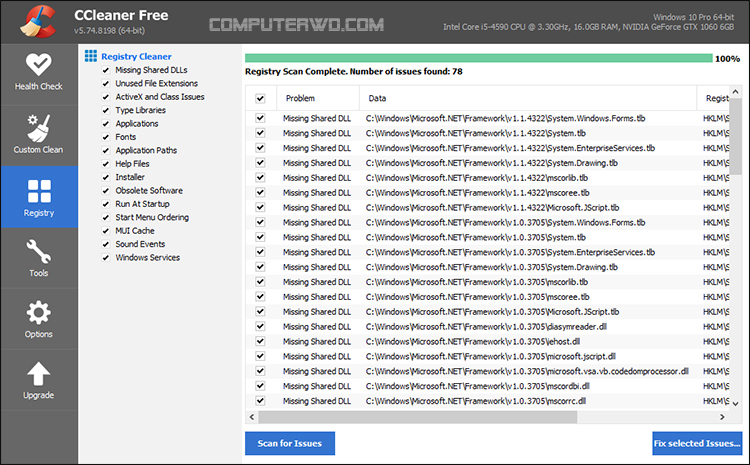Click results list scroll down arrow
This screenshot has height=465, width=750.
coord(736,404)
